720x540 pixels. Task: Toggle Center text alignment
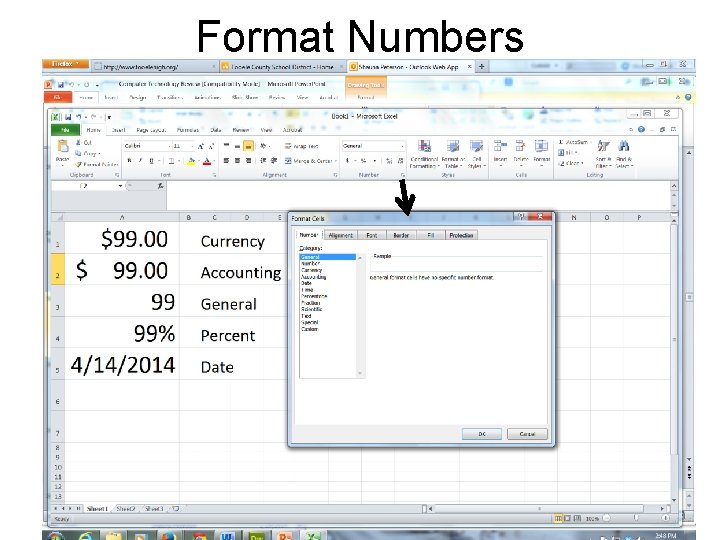237,161
